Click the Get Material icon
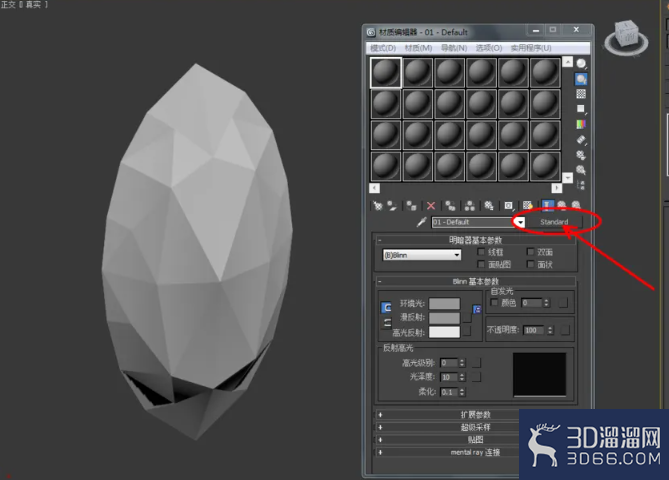The image size is (669, 480). [378, 206]
